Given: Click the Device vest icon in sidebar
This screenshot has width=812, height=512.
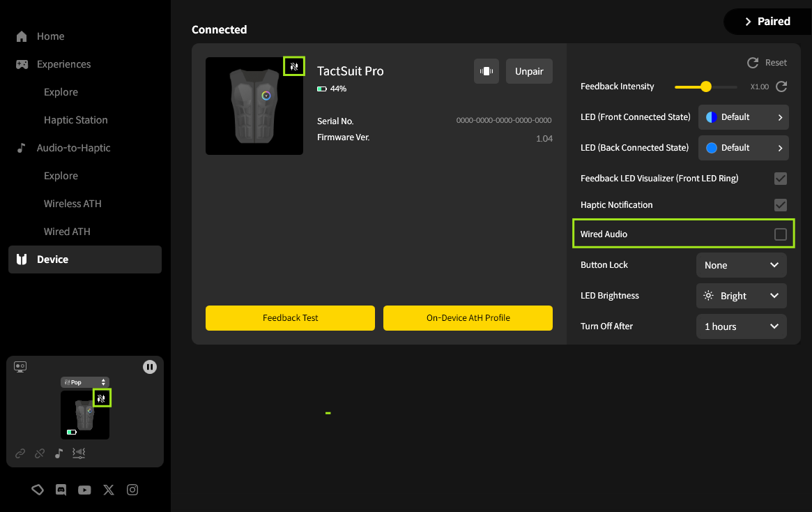Looking at the screenshot, I should click(22, 259).
